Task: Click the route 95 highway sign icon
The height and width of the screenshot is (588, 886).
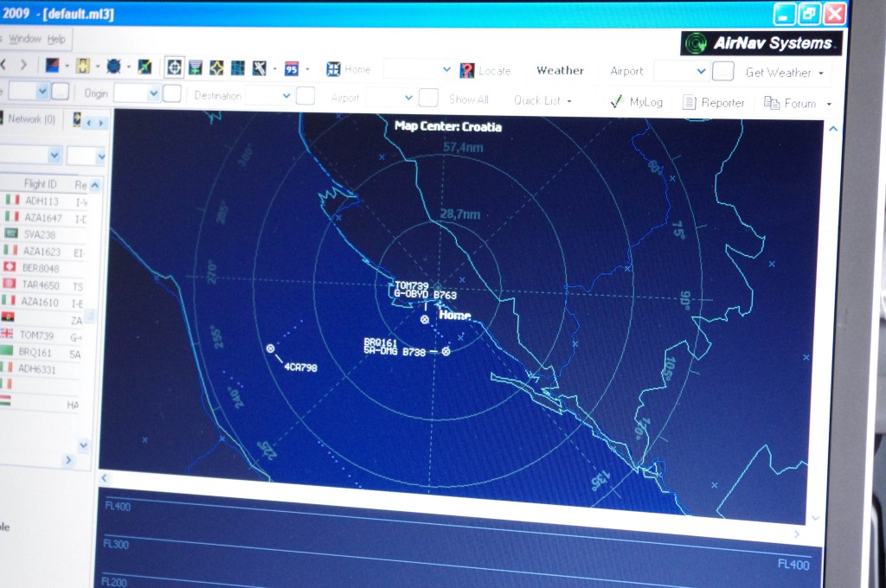Action: click(292, 68)
